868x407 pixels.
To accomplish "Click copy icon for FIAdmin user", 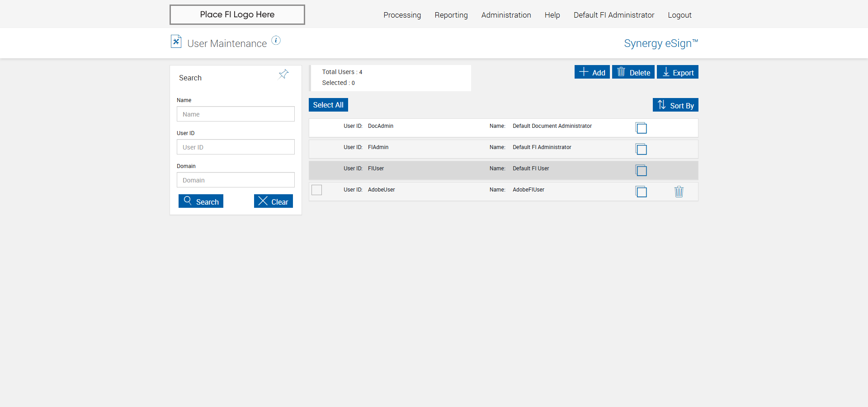I will coord(641,149).
